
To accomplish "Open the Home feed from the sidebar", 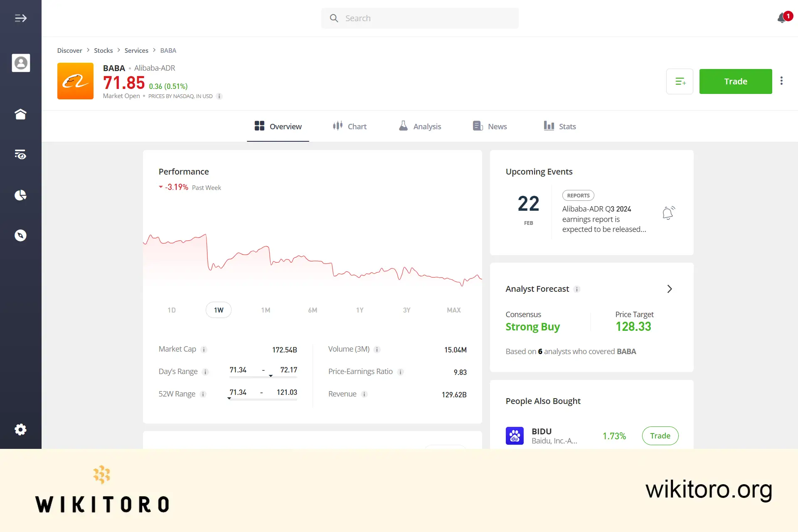I will 21,114.
